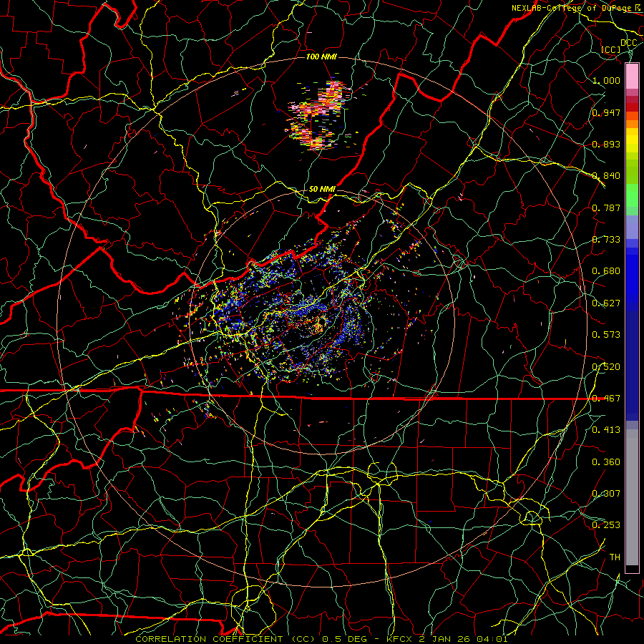Image resolution: width=644 pixels, height=644 pixels.
Task: Click the 100 NMI range ring label
Action: click(321, 57)
